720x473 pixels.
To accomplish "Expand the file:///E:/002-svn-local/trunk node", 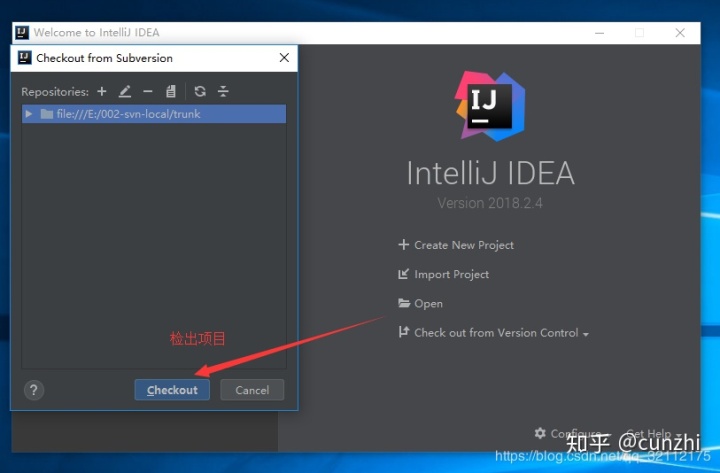I will click(29, 114).
